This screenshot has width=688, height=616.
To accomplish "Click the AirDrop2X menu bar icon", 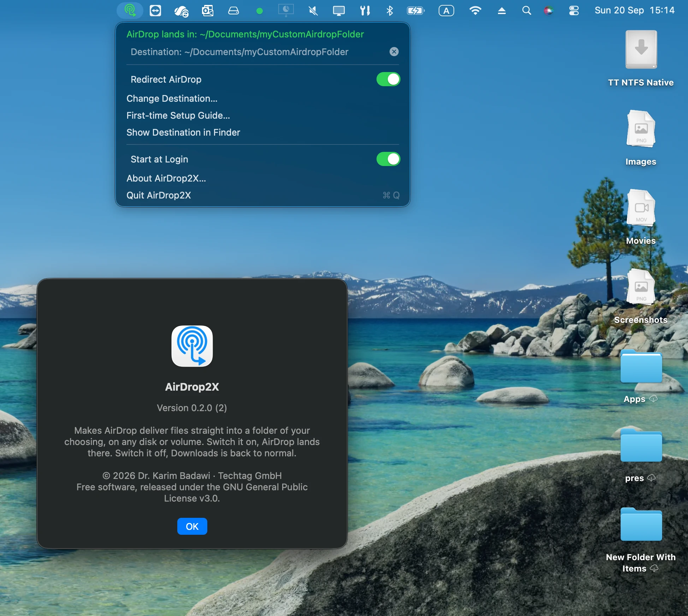I will [x=130, y=11].
